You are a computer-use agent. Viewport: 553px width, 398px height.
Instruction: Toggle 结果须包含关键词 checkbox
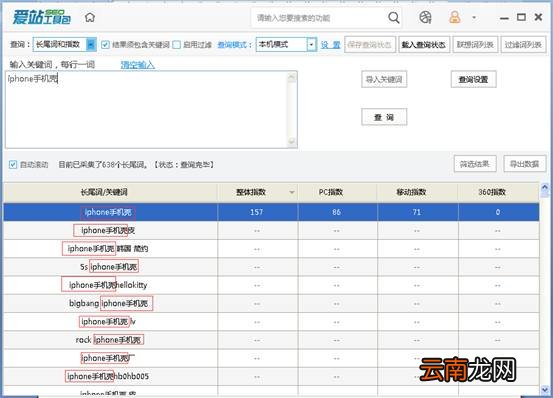(105, 45)
